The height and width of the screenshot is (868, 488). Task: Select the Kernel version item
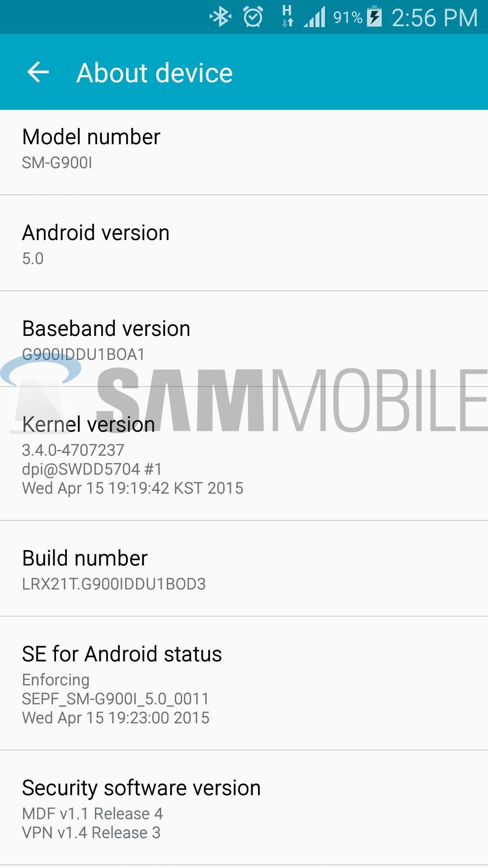[x=244, y=454]
